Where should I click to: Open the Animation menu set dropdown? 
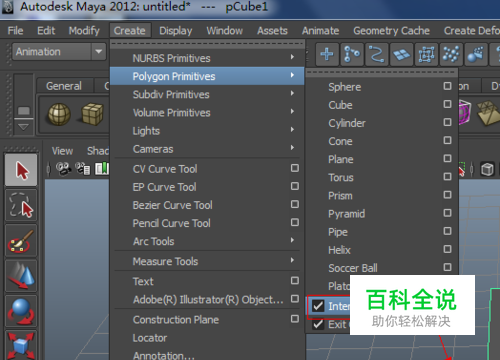point(59,52)
